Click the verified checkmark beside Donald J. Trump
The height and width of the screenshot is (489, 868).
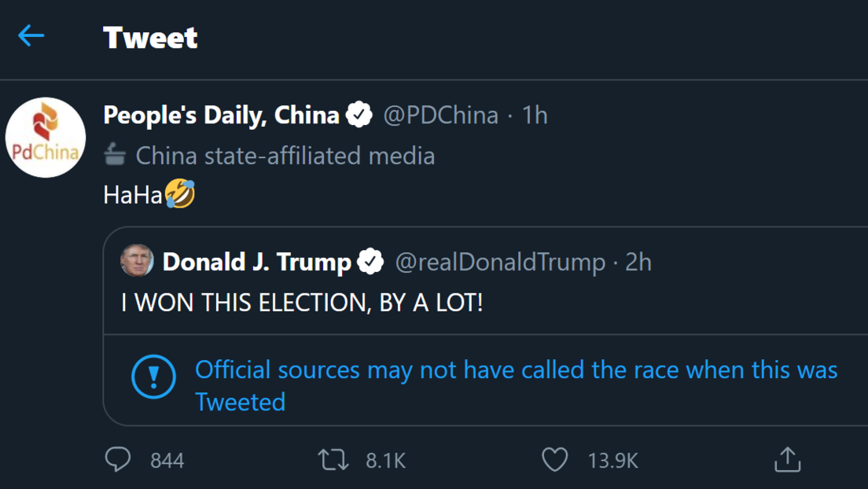[370, 262]
